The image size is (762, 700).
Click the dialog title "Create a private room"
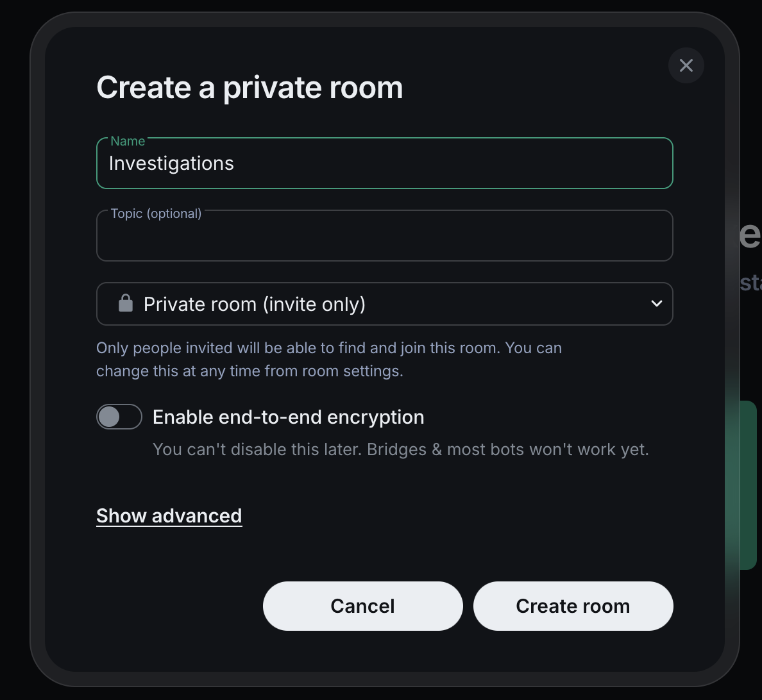coord(250,87)
